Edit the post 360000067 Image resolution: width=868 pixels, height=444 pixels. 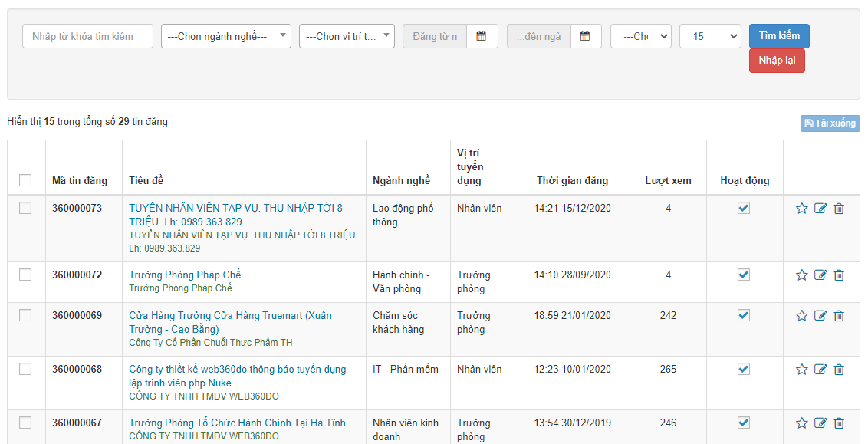tap(820, 423)
